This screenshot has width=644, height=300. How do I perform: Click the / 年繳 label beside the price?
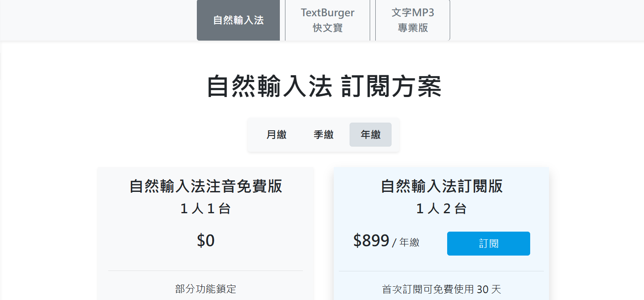pyautogui.click(x=406, y=243)
